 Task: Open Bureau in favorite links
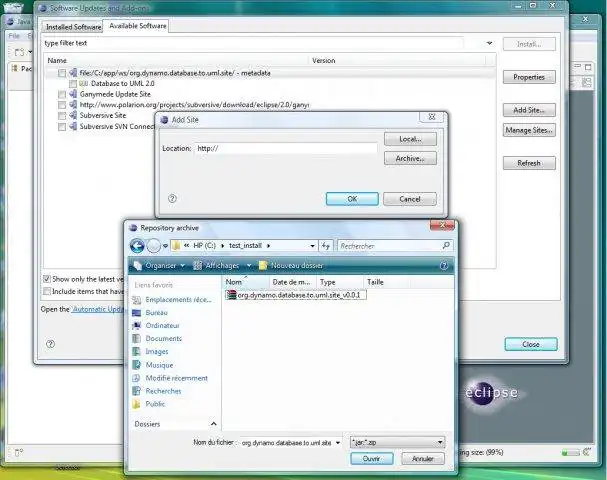(x=150, y=313)
